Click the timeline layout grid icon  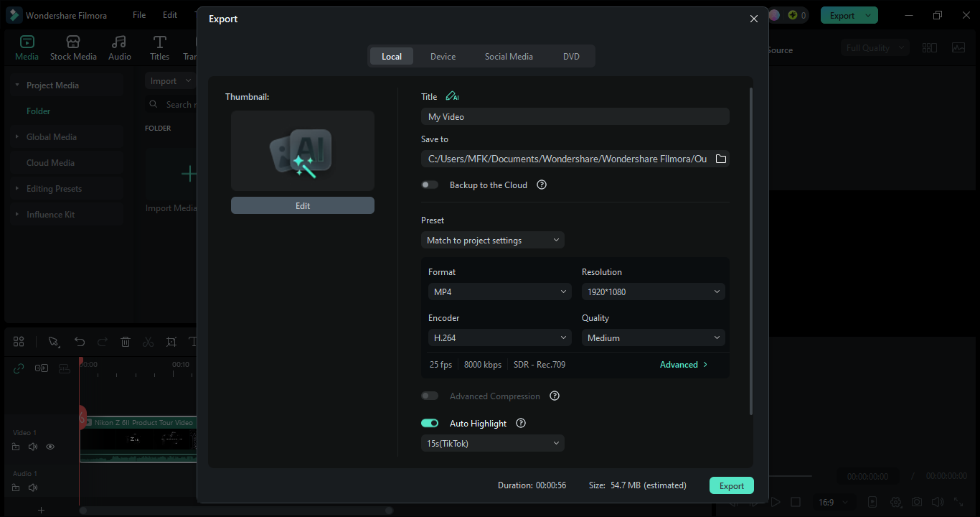[19, 342]
